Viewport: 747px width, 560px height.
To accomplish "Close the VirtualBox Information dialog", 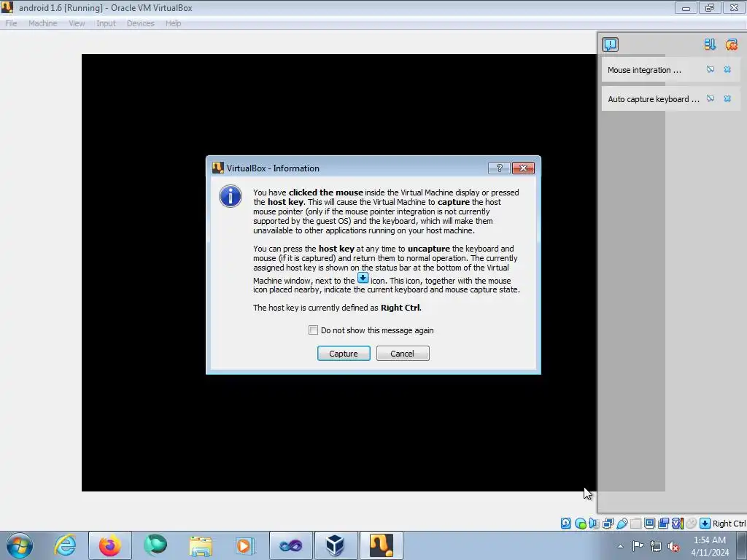I will point(523,168).
